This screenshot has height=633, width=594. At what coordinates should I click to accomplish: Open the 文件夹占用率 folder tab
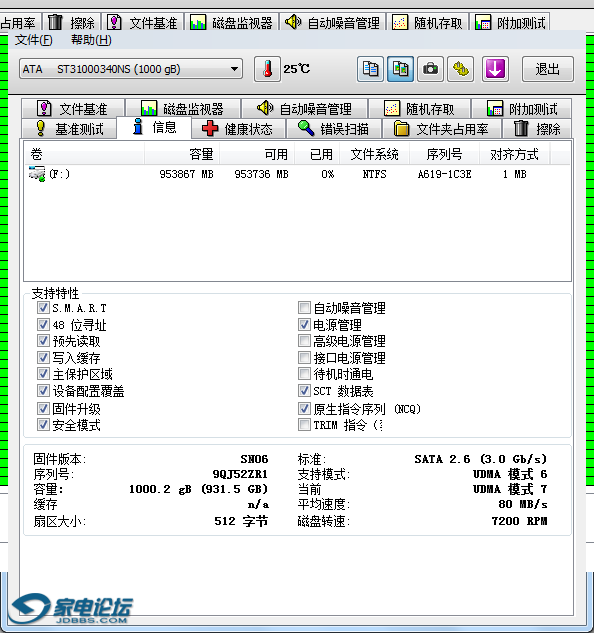tap(442, 129)
